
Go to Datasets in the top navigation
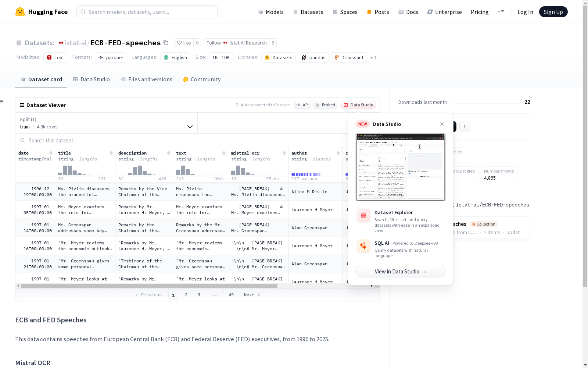[x=308, y=12]
